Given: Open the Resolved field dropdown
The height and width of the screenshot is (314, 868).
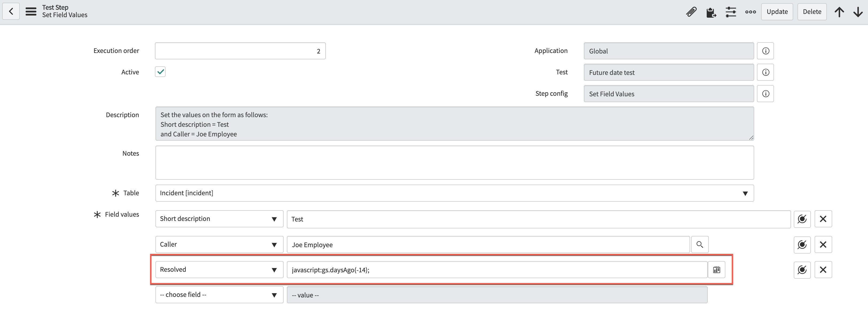Looking at the screenshot, I should pyautogui.click(x=219, y=270).
